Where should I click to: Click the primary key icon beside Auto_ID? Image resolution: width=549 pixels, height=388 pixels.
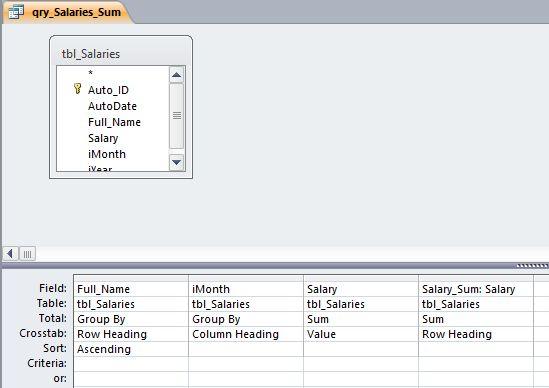click(x=77, y=89)
